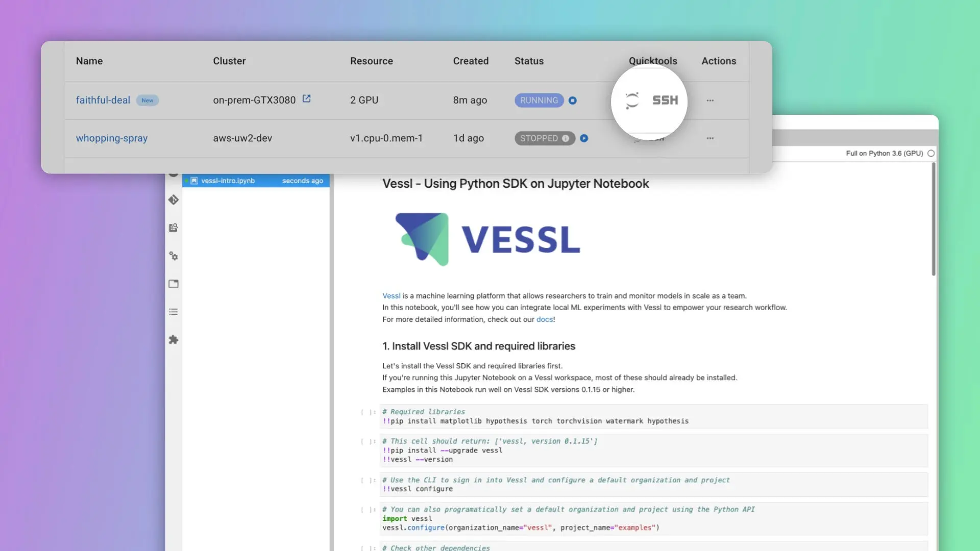Open the tabs panel sidebar icon
This screenshot has width=980, height=551.
pyautogui.click(x=174, y=284)
